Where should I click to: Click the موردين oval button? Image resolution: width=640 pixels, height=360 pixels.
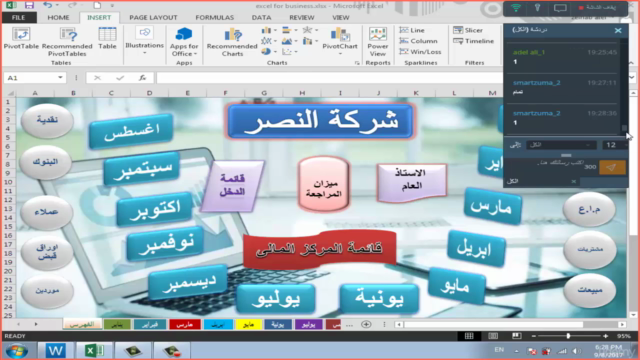tap(47, 291)
